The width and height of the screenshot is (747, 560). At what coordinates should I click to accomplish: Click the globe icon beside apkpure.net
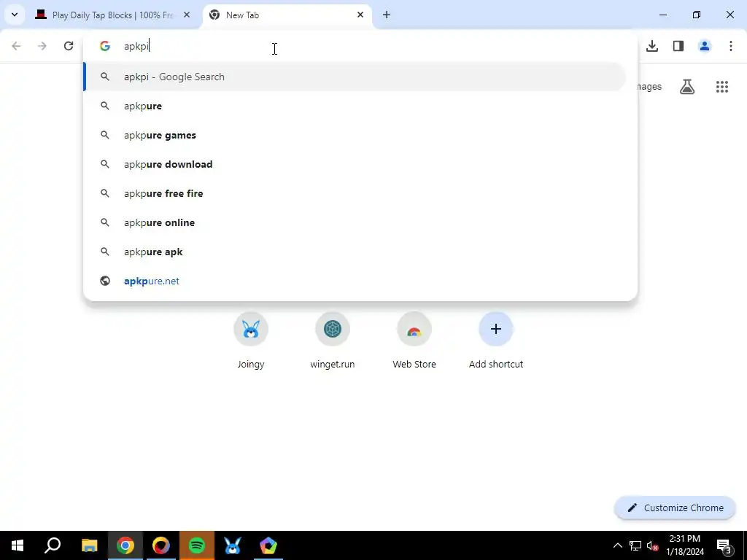105,281
